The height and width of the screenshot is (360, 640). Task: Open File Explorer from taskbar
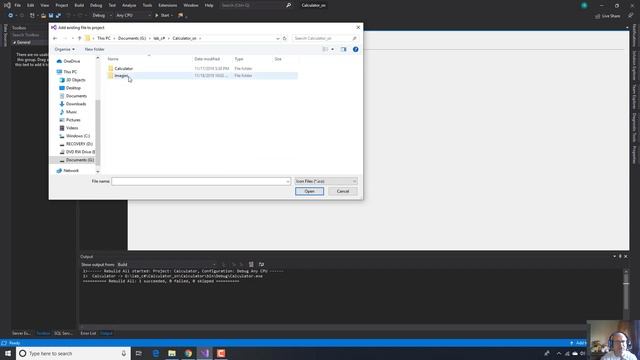pos(172,353)
